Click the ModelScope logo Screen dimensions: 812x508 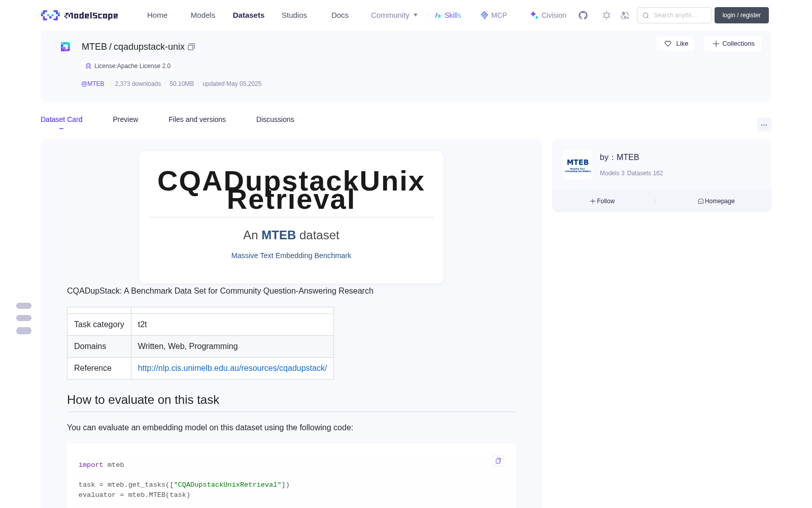pos(79,15)
